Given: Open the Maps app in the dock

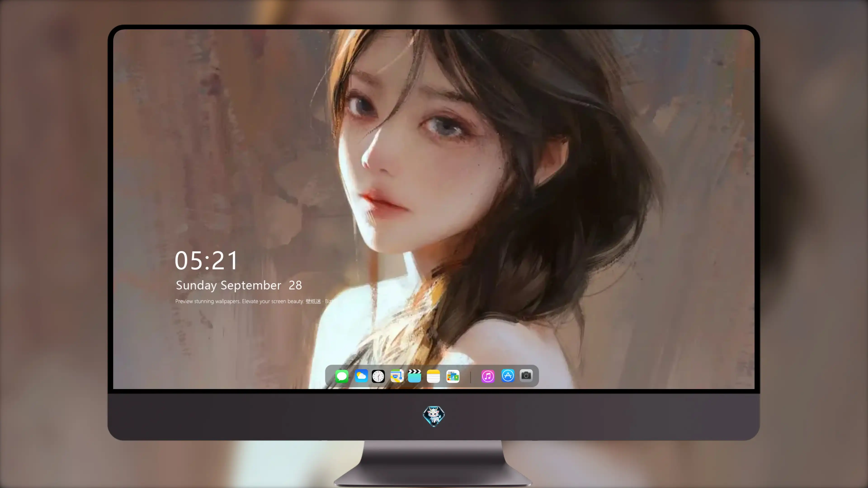Looking at the screenshot, I should click(397, 376).
